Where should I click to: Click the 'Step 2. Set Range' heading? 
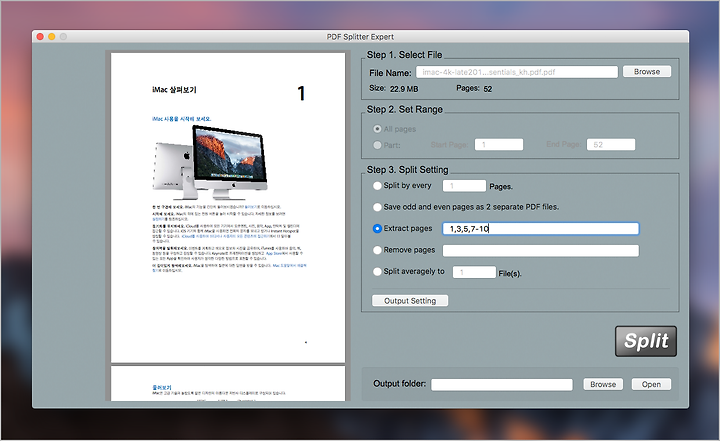coord(405,109)
